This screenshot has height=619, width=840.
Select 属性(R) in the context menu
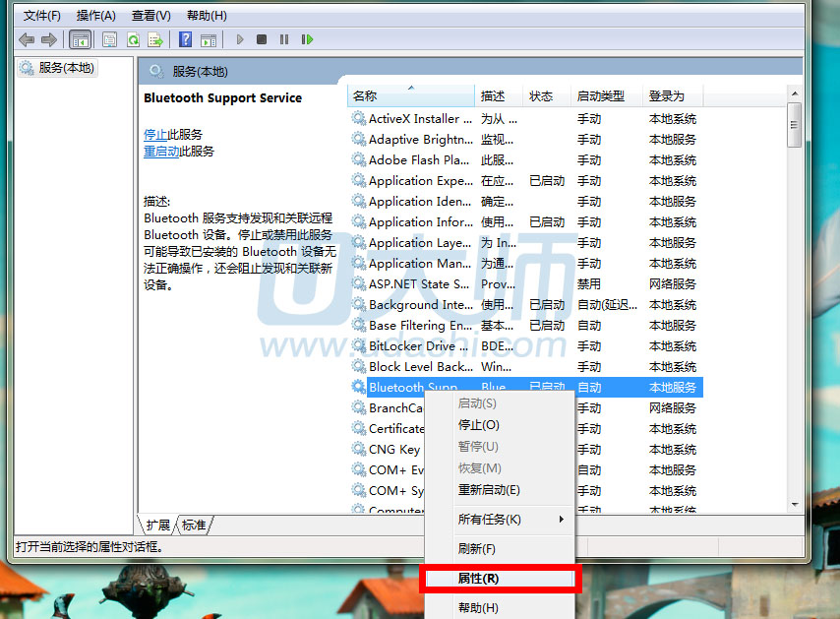pyautogui.click(x=479, y=579)
